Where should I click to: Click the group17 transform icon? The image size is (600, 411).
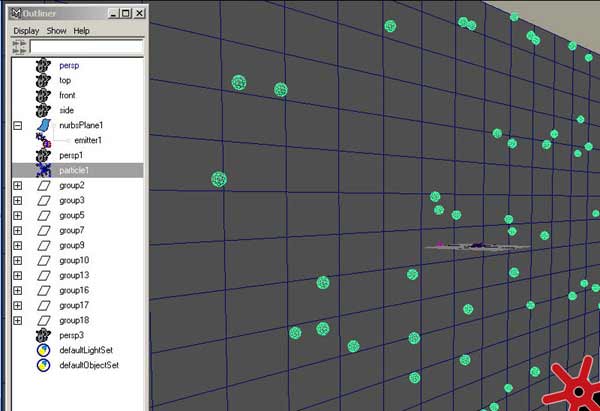point(44,305)
